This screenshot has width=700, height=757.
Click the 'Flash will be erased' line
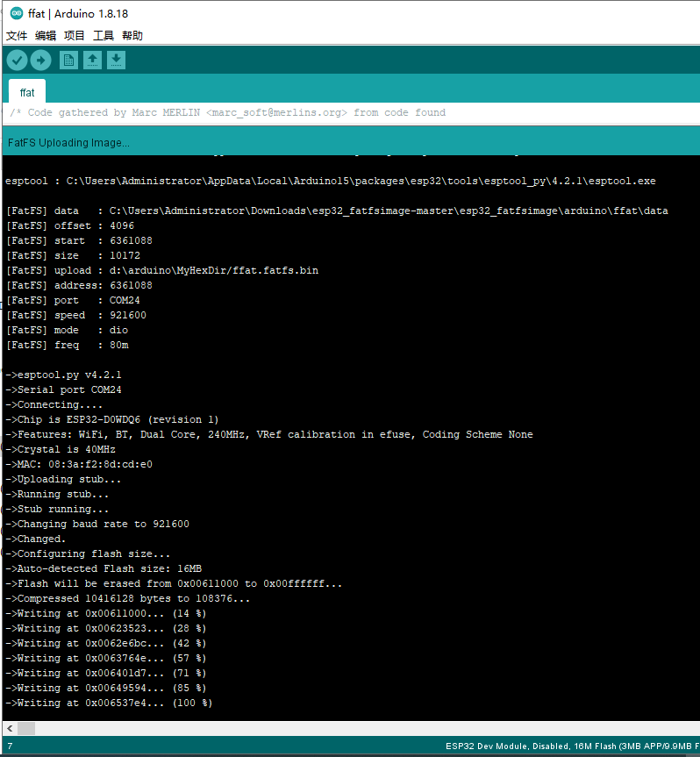[174, 584]
